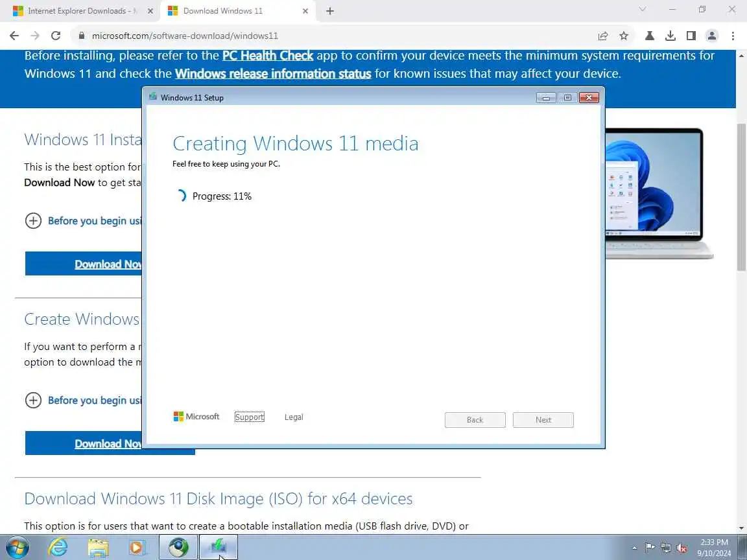
Task: Click the Surface laptop image
Action: click(659, 193)
